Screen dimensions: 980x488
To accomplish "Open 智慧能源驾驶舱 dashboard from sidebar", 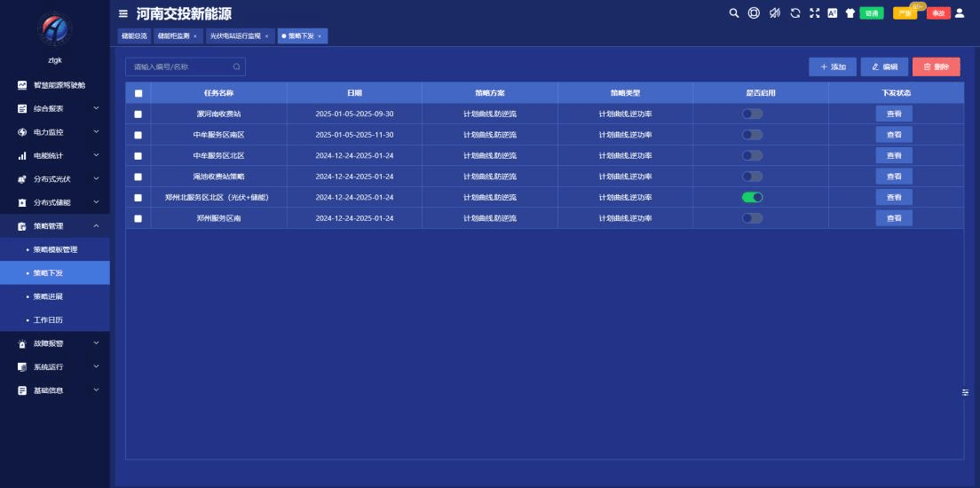I will (x=54, y=85).
